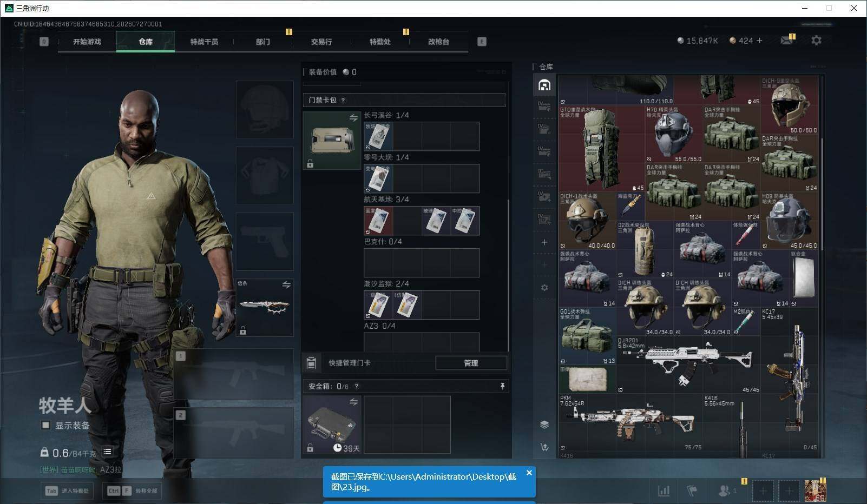Image resolution: width=867 pixels, height=504 pixels.
Task: Click the warehouse vertical scrollbar
Action: point(822,195)
